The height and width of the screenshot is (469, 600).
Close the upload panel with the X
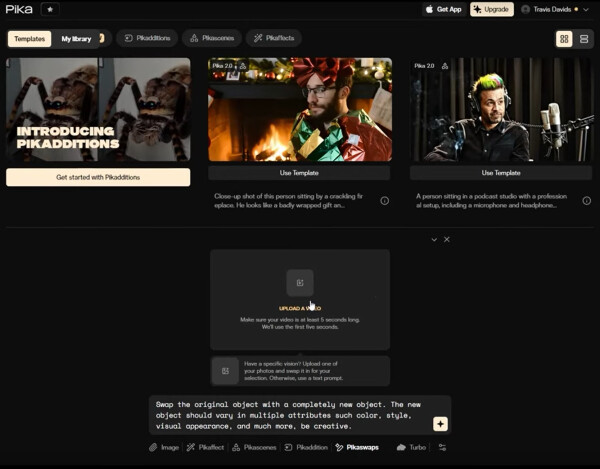(447, 239)
